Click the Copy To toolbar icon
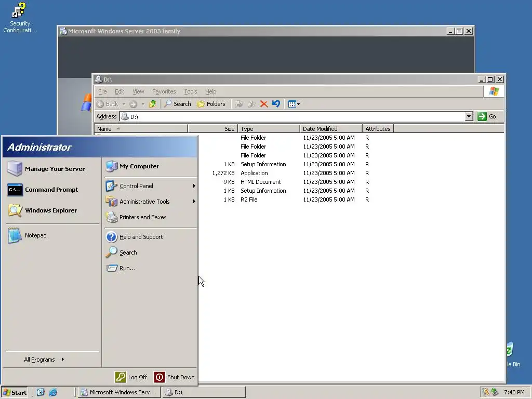Image resolution: width=532 pixels, height=399 pixels. tap(251, 104)
